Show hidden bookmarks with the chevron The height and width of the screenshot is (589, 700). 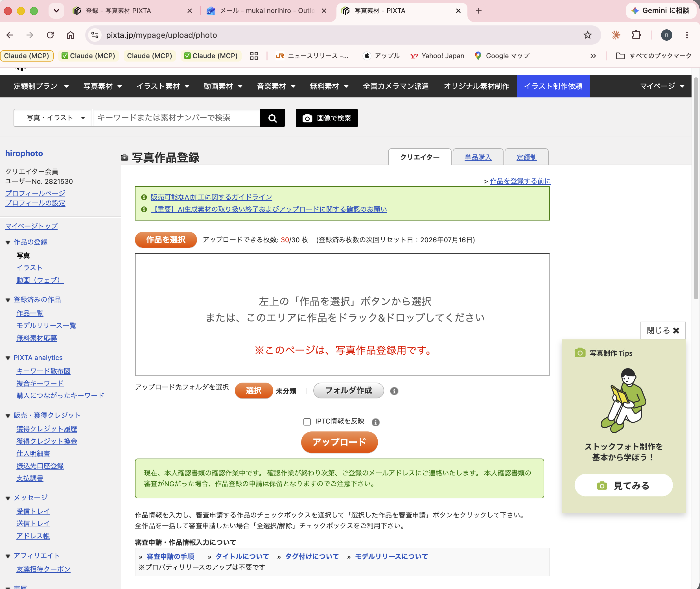point(593,56)
